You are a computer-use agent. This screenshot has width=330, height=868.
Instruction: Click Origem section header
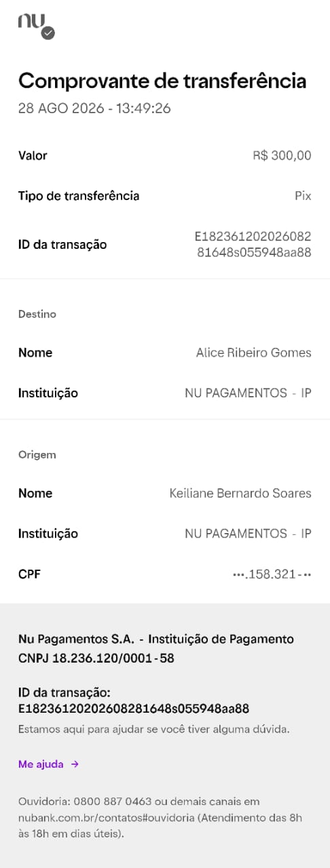tap(37, 454)
